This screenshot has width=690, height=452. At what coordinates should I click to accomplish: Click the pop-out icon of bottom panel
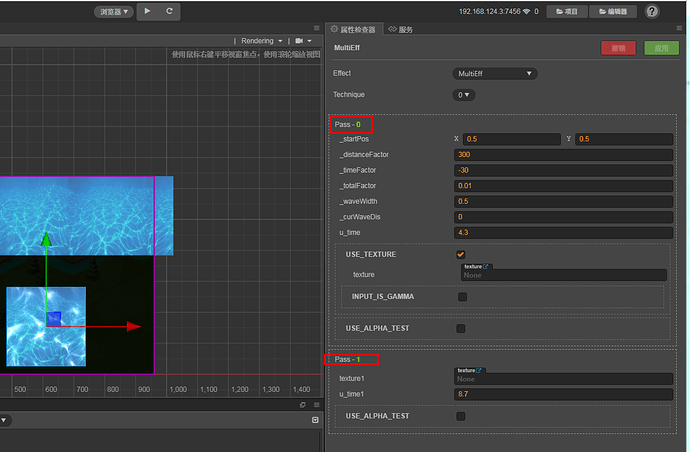click(302, 405)
